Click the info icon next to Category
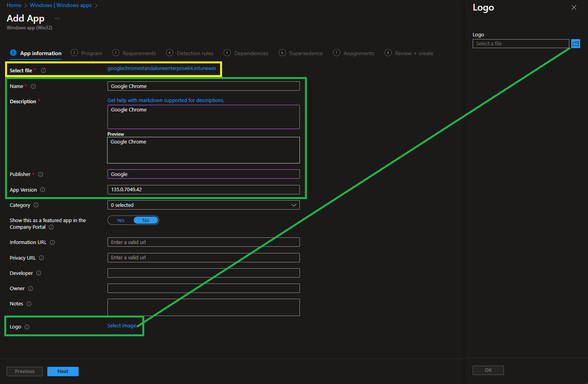The height and width of the screenshot is (384, 588). click(x=36, y=205)
